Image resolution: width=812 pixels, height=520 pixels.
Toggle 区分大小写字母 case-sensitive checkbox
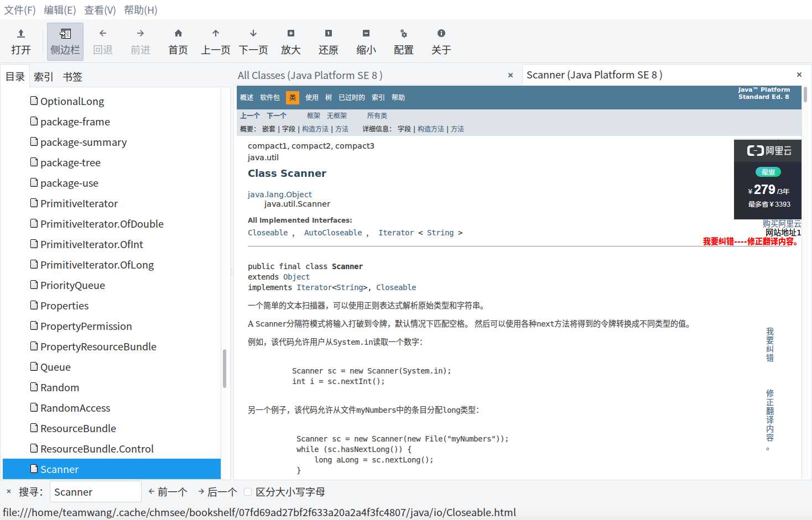tap(248, 492)
